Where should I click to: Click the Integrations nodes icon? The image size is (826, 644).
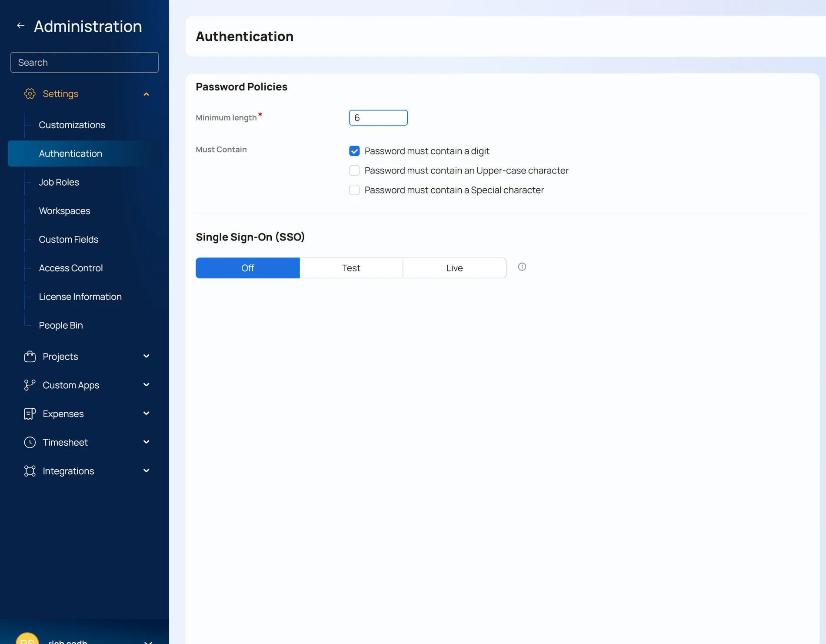(30, 471)
